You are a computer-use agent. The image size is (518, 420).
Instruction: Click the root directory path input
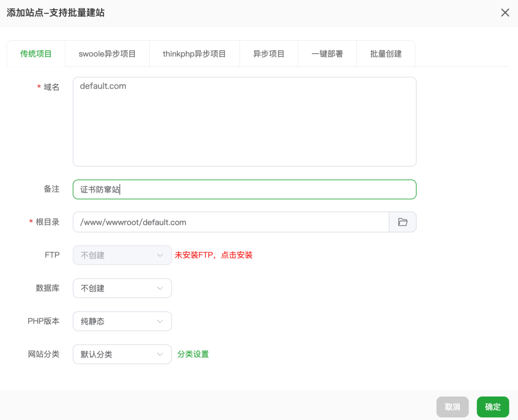[x=230, y=222]
